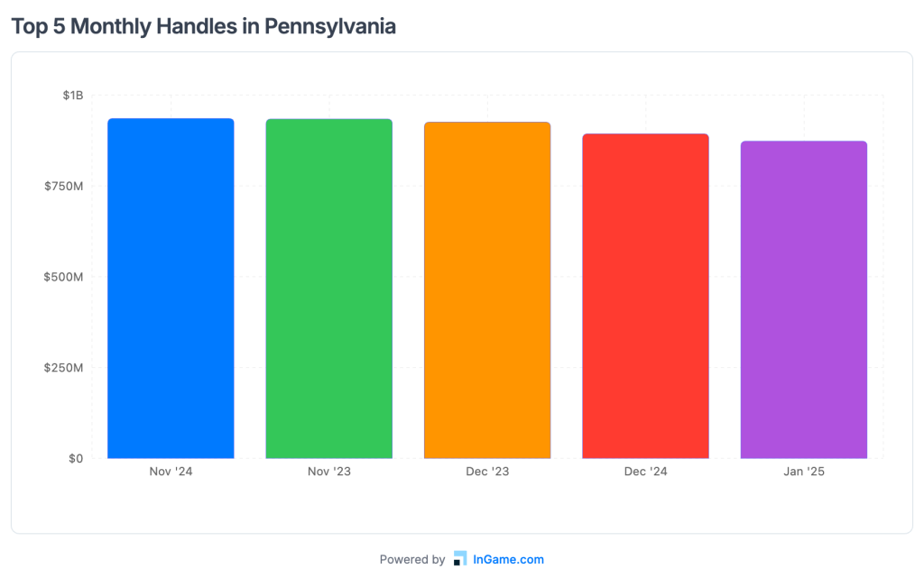
Task: Click the Nov '23 x-axis label
Action: tap(329, 472)
